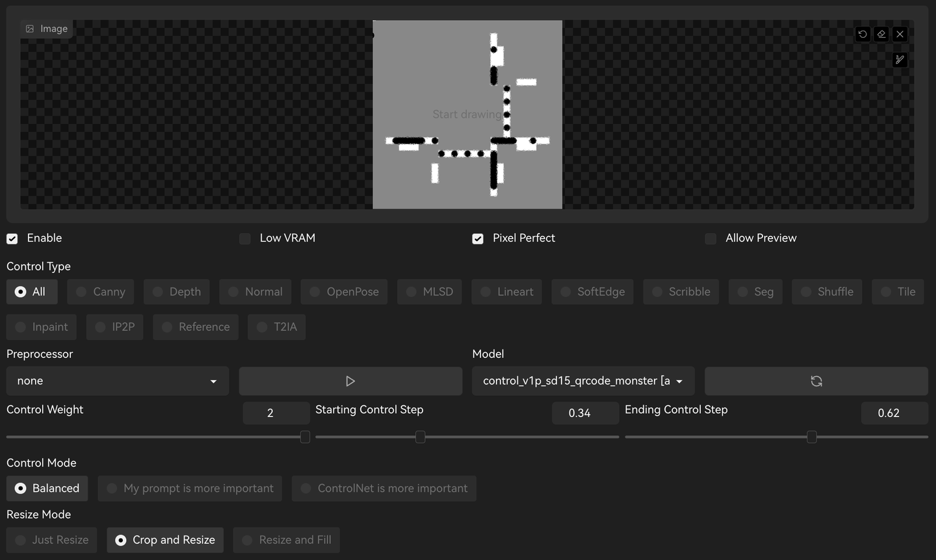This screenshot has height=560, width=936.
Task: Uncheck Pixel Perfect
Action: click(x=478, y=239)
